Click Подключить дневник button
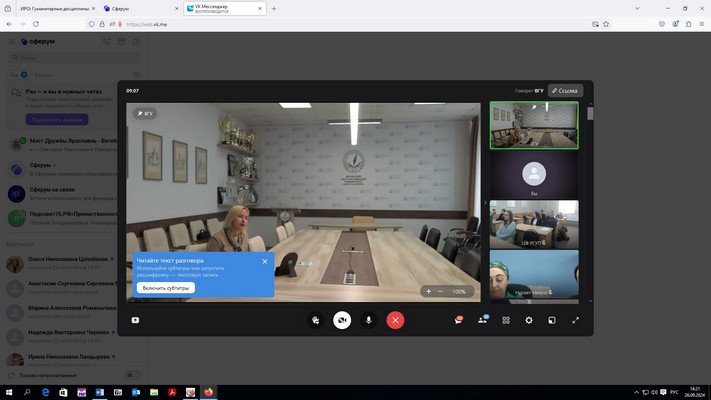 pos(57,120)
